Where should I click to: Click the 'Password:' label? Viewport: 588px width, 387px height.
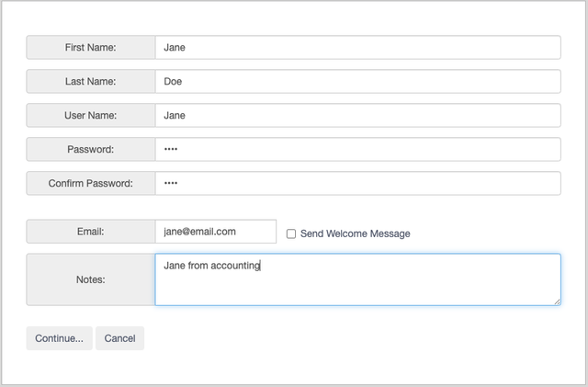[x=90, y=149]
